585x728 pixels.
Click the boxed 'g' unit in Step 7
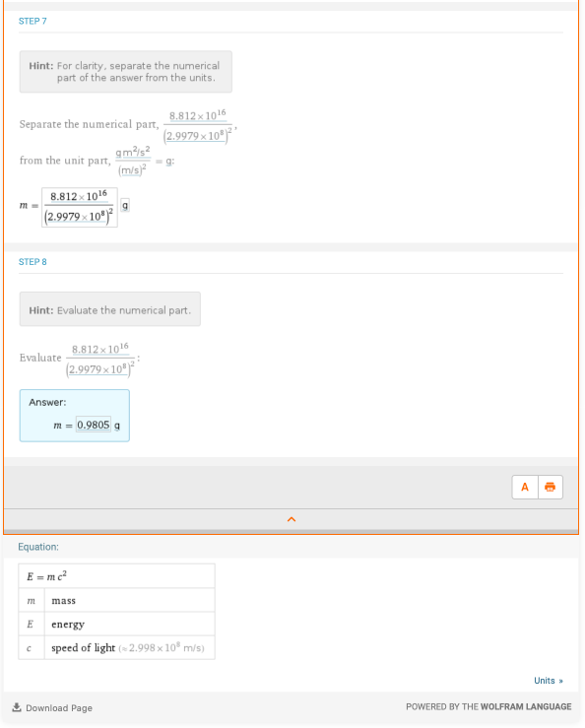(125, 205)
